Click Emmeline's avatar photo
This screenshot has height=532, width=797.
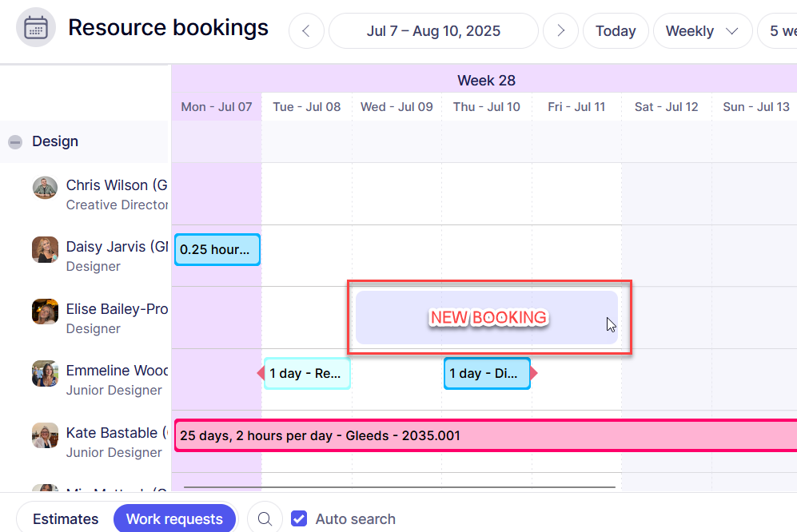(x=45, y=373)
